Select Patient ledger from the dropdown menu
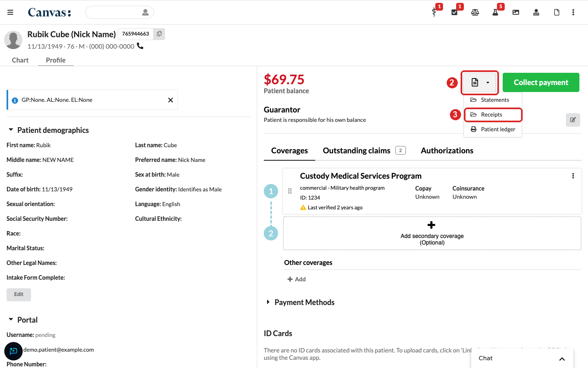 click(493, 129)
